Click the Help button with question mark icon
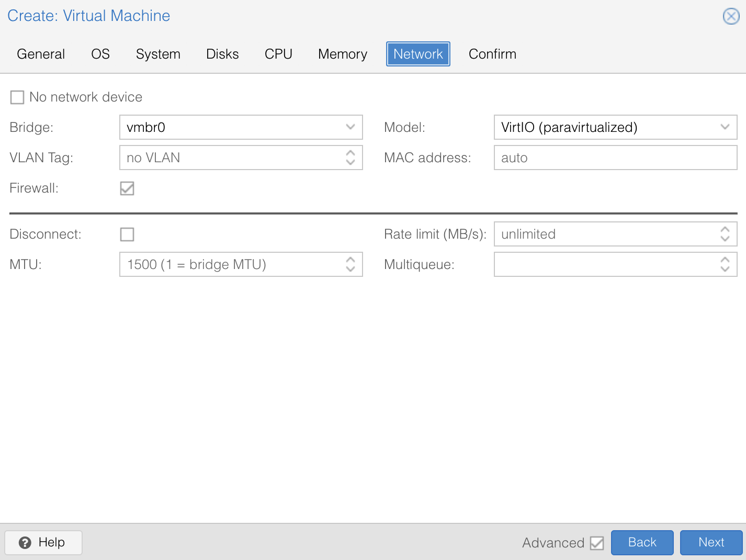 pyautogui.click(x=43, y=542)
